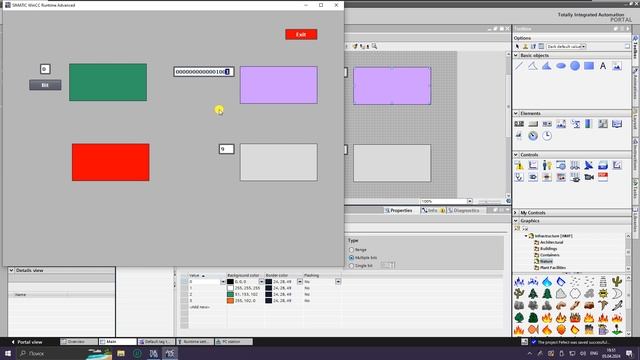Collapse the Infrastructure tree node
This screenshot has height=360, width=640.
[x=526, y=236]
